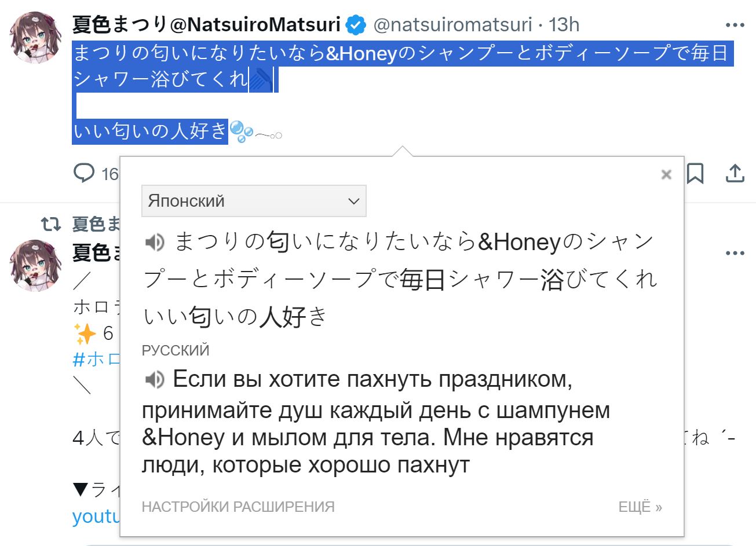Open 夏色まつり avatar on second tweet
The width and height of the screenshot is (756, 546).
point(36,265)
